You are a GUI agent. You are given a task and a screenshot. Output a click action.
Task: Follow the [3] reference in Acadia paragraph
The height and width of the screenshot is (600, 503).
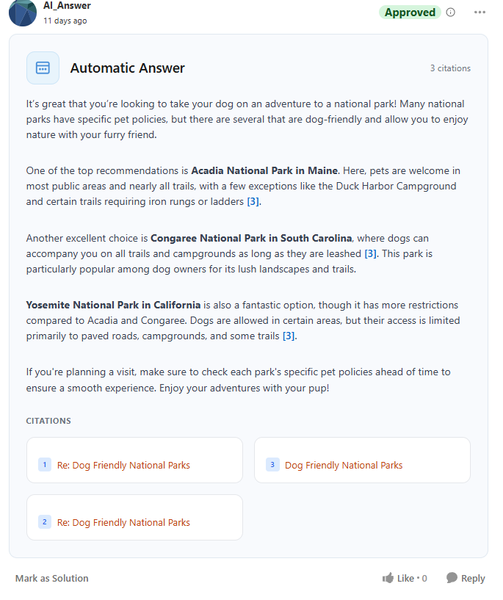pos(253,202)
